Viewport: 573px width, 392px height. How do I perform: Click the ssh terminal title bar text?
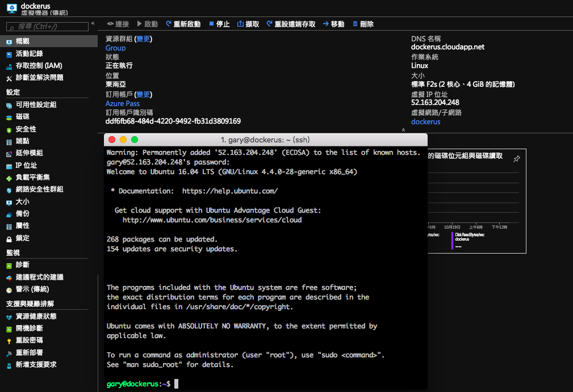[265, 140]
